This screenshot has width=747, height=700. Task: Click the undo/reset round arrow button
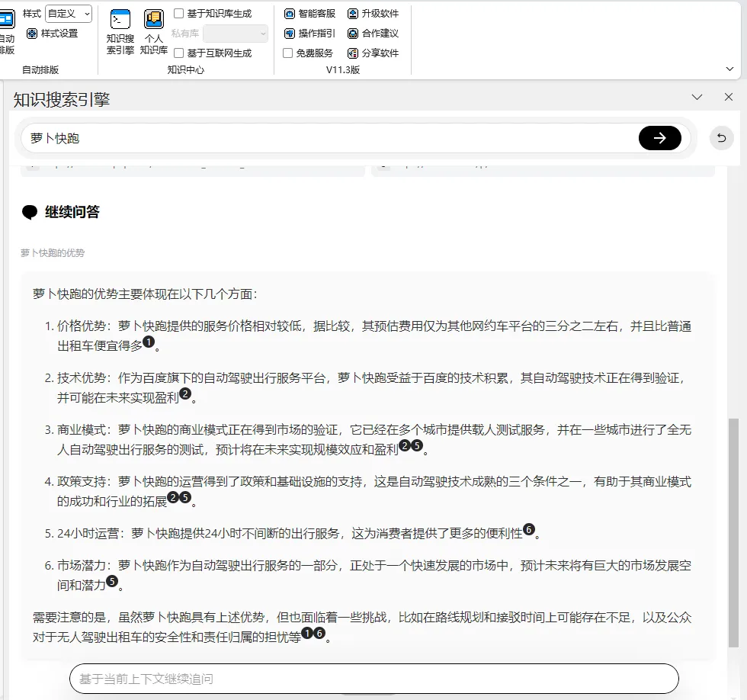(x=721, y=138)
